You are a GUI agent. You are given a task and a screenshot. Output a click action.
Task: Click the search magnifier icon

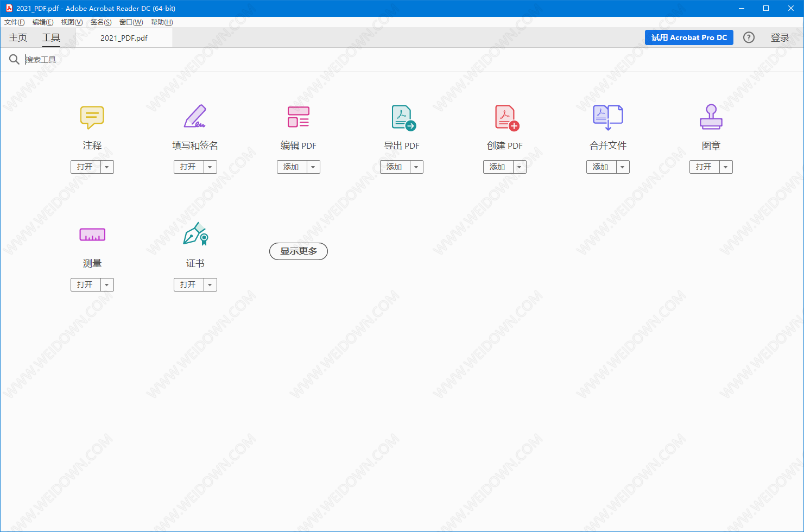[x=14, y=59]
